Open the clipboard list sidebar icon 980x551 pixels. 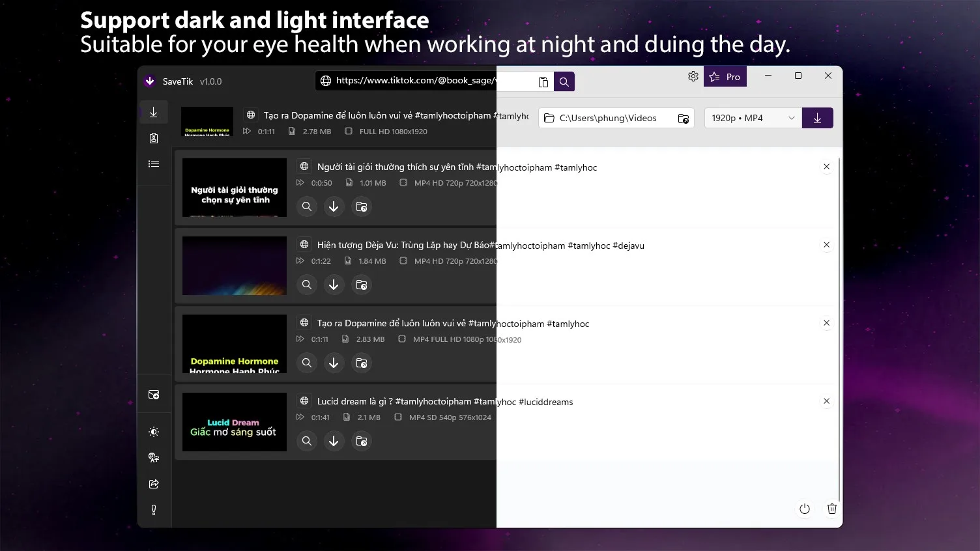154,138
